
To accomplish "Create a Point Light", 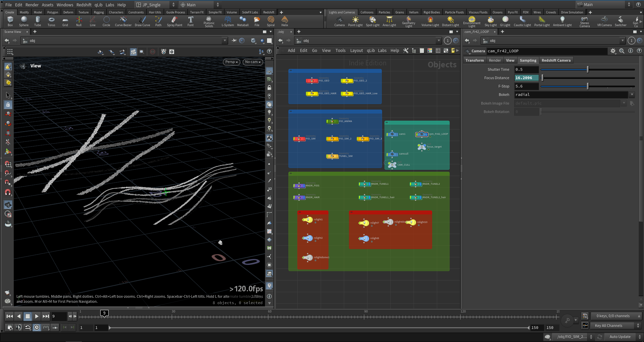I will tap(355, 21).
